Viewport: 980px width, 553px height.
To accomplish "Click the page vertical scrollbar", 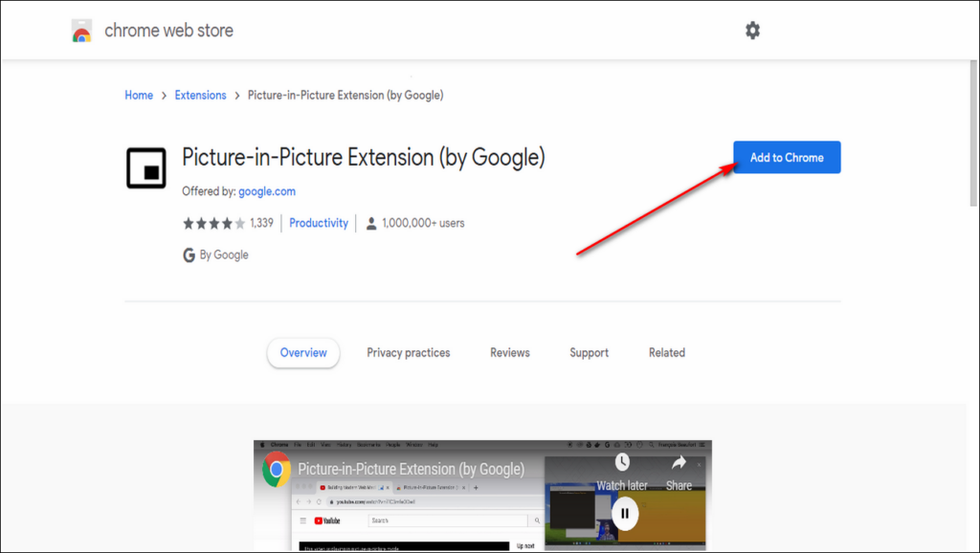I will [x=973, y=133].
